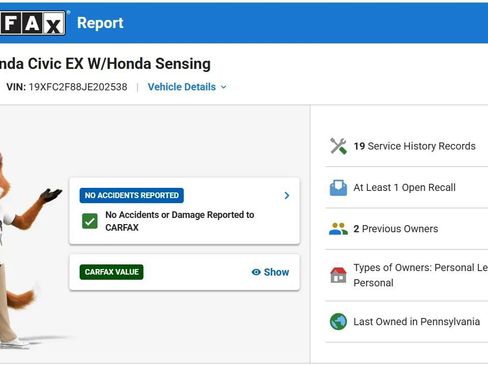Open Types of Owners row
This screenshot has height=366, width=488.
406,275
